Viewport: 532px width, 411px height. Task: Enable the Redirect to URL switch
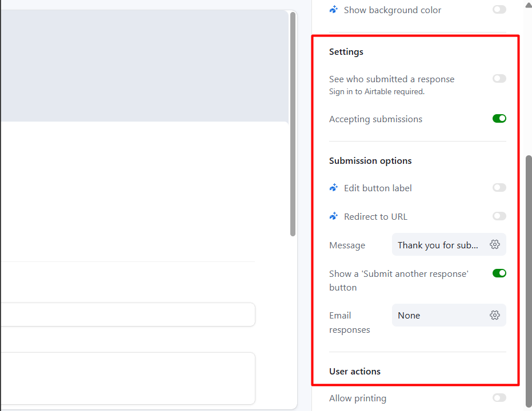(499, 216)
